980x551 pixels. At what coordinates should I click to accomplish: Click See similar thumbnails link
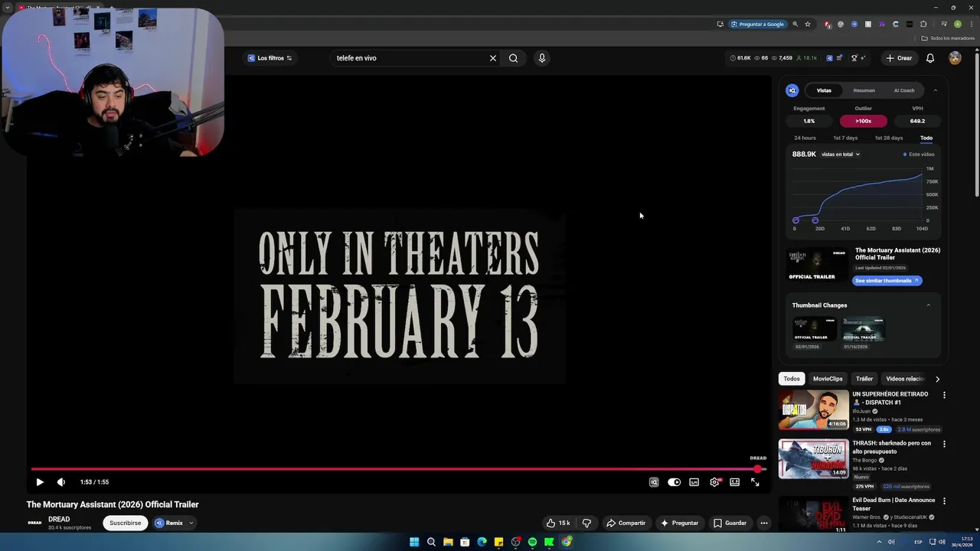(887, 281)
